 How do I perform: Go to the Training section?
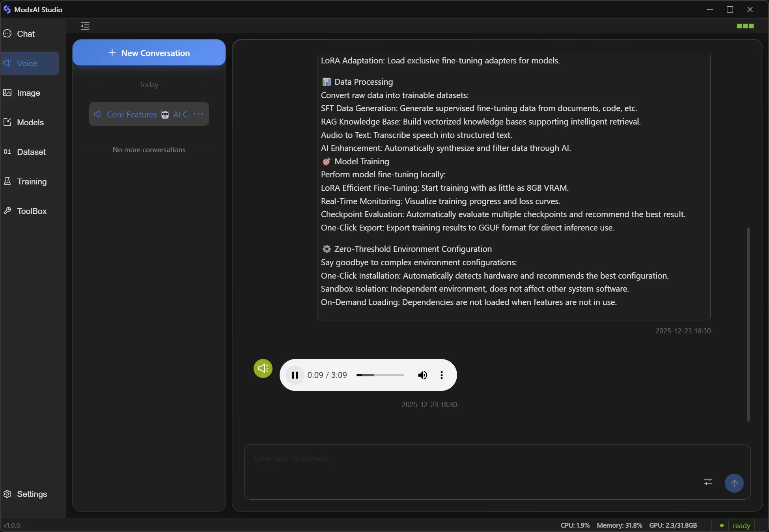point(31,182)
